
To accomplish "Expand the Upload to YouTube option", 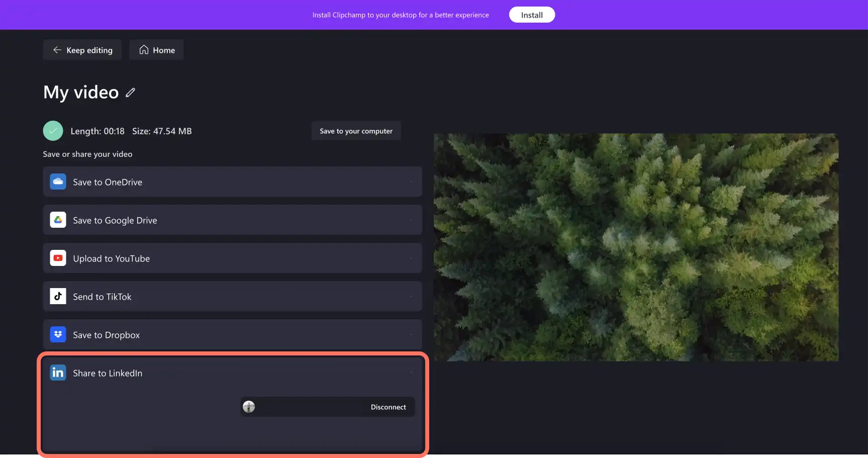I will [x=232, y=258].
